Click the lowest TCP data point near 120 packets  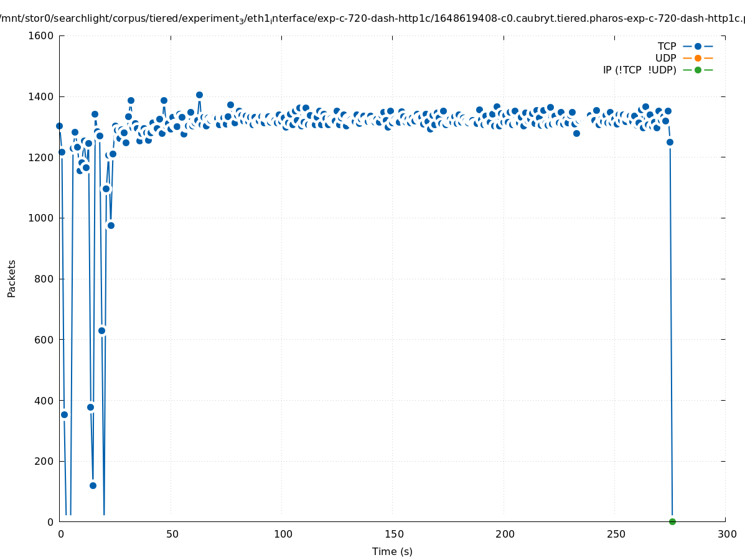click(93, 485)
